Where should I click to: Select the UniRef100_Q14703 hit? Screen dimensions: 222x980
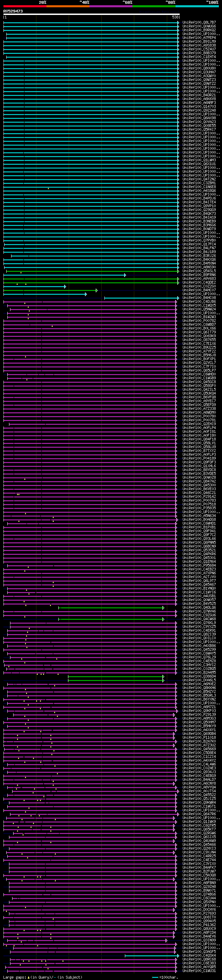click(x=199, y=106)
